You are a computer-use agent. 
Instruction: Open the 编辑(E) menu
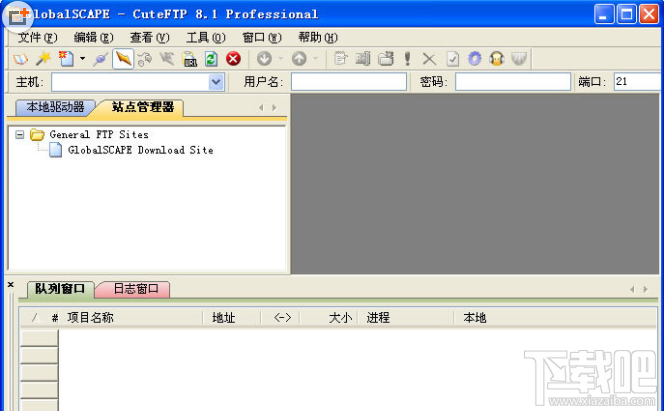(93, 38)
